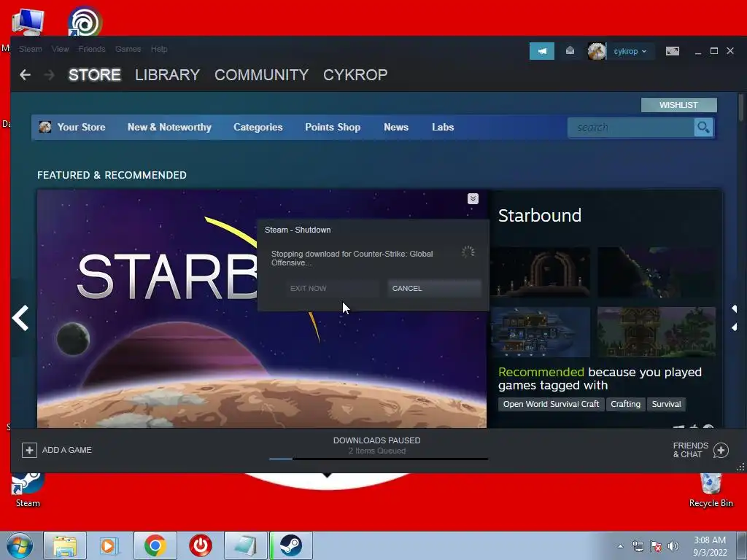Image resolution: width=747 pixels, height=560 pixels.
Task: Click the forward navigation arrow in Steam
Action: click(50, 75)
